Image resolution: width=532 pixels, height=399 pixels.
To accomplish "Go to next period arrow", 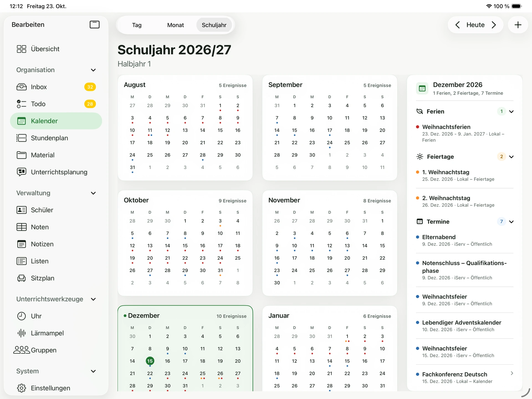I will [494, 25].
